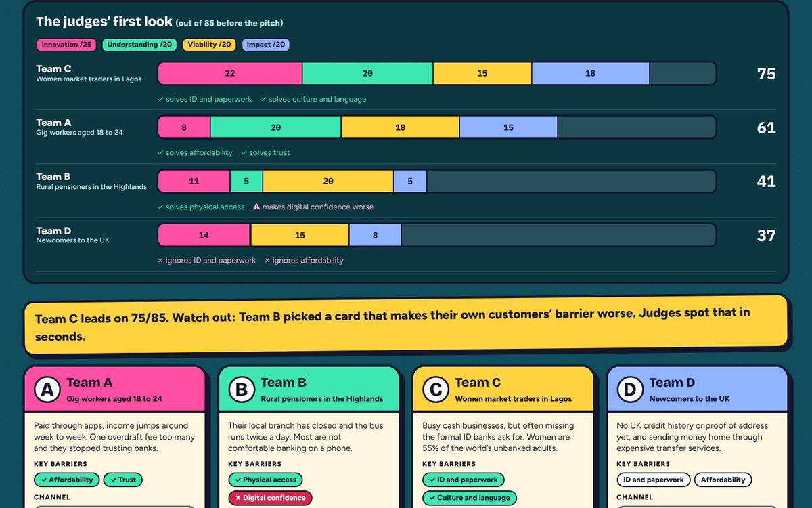Toggle ID and paperwork chip on Team D card

coord(654,480)
